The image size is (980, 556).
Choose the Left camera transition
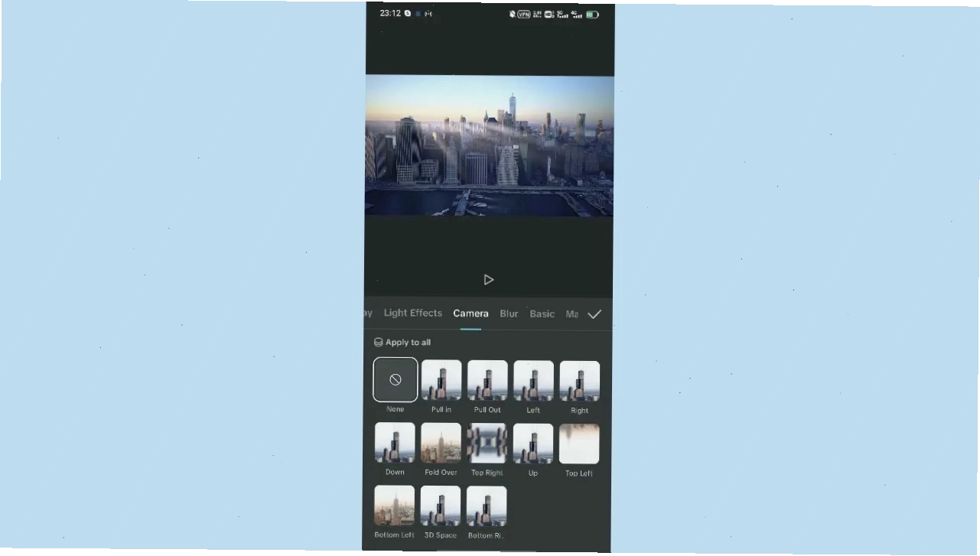533,380
